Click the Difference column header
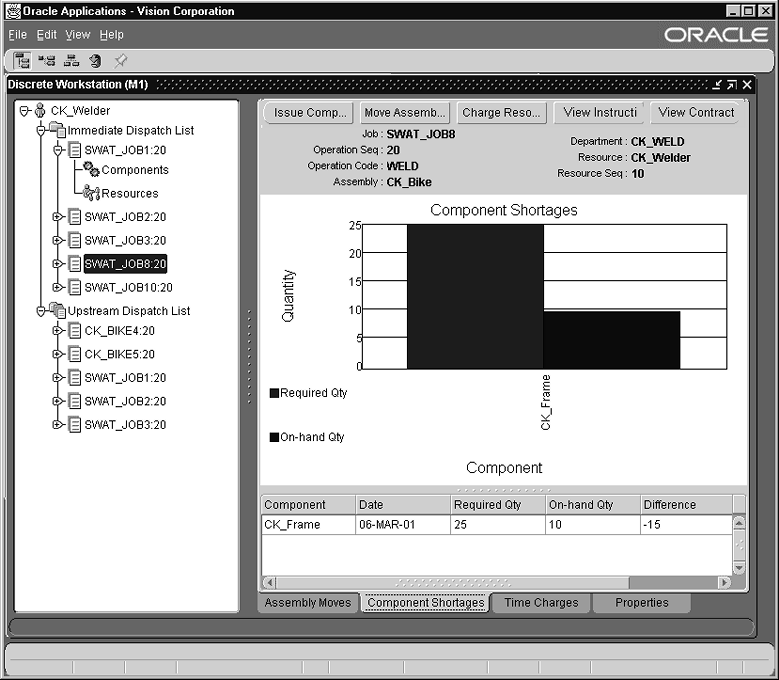The image size is (779, 680). point(687,505)
